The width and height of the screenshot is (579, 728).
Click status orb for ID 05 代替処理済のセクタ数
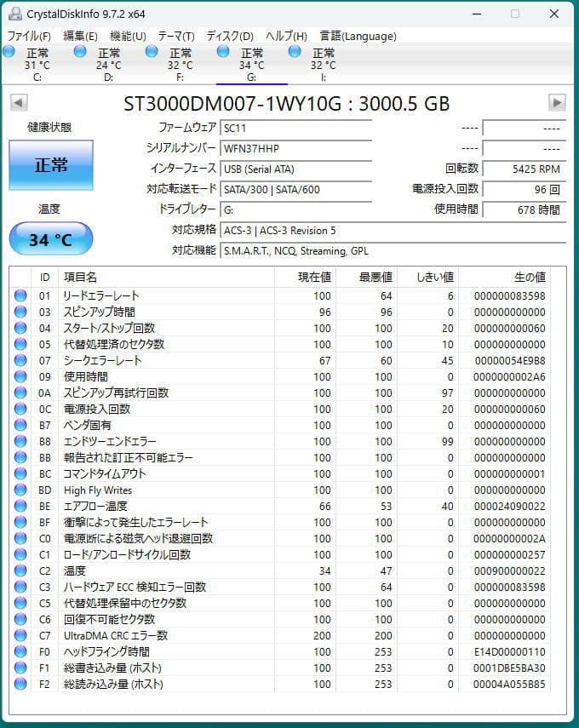(20, 344)
